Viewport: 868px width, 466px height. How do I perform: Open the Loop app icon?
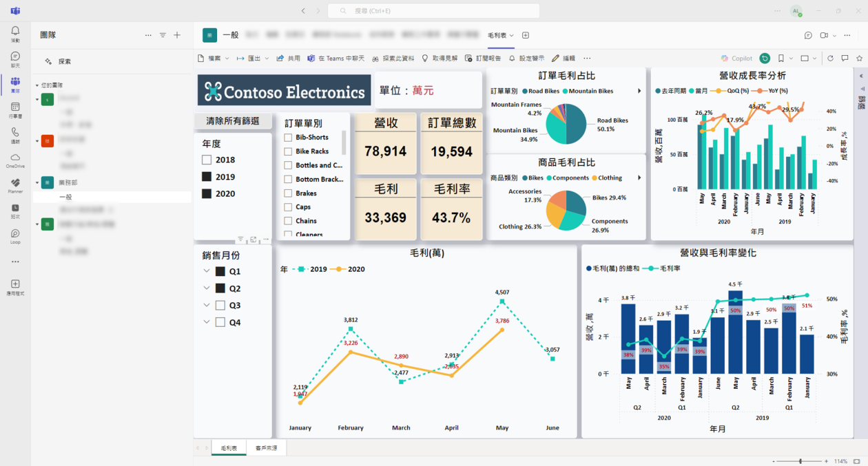pos(15,235)
